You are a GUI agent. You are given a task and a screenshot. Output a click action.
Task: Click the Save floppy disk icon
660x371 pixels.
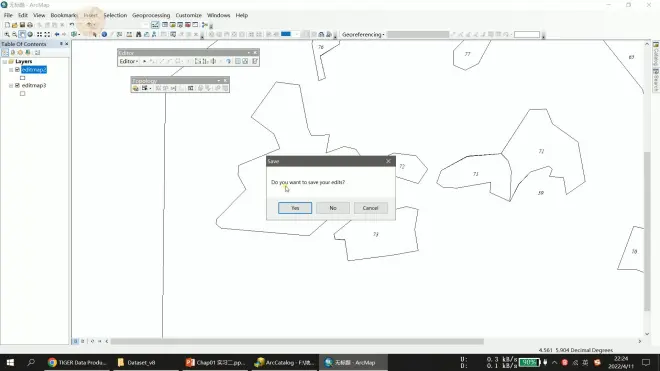pos(22,25)
